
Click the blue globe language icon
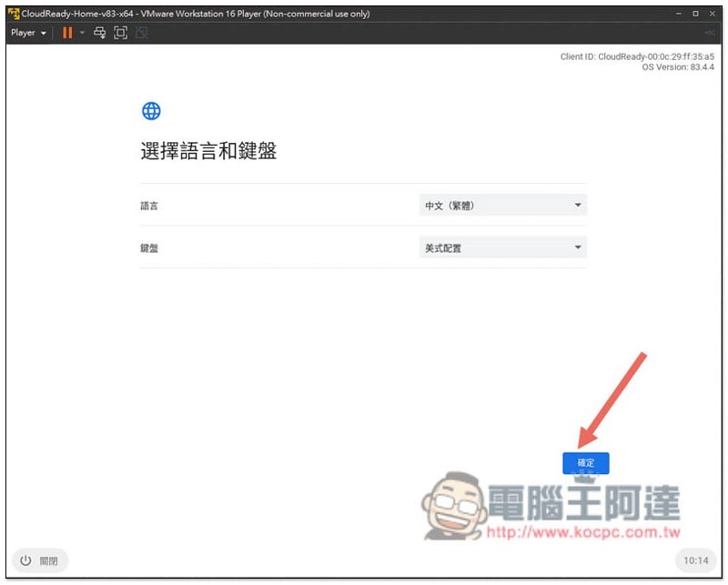click(x=151, y=111)
